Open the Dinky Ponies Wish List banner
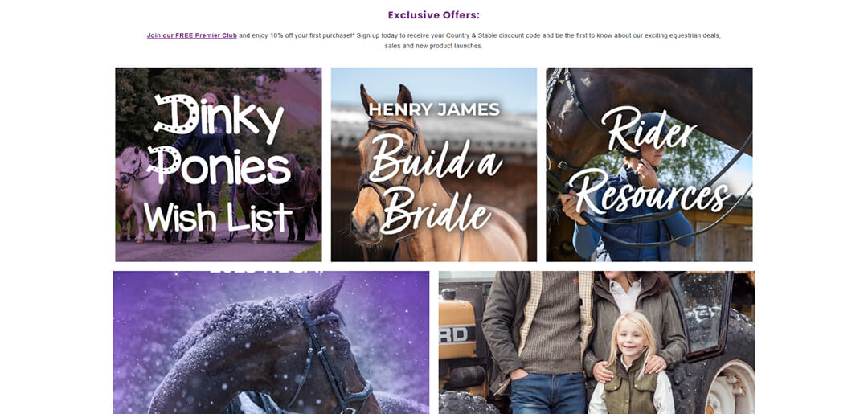 tap(218, 164)
